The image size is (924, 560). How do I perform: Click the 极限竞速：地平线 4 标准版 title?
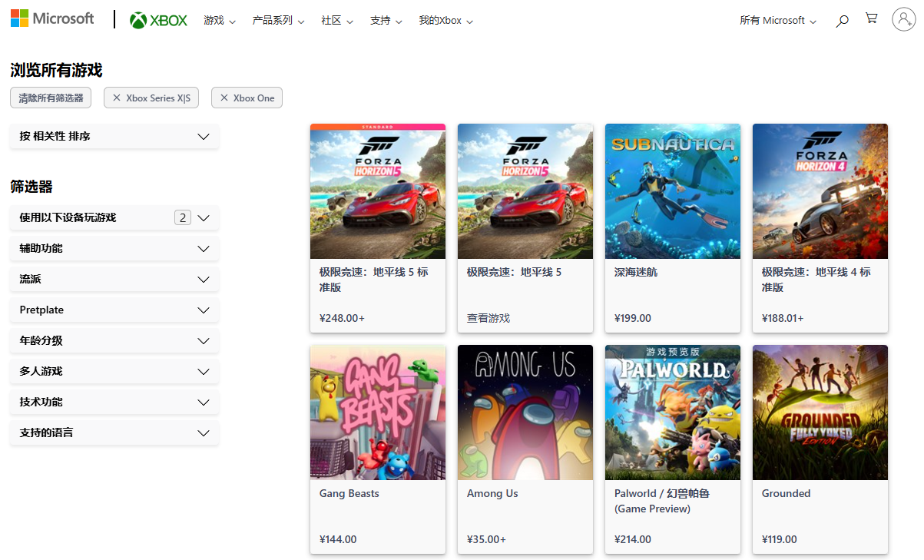816,280
